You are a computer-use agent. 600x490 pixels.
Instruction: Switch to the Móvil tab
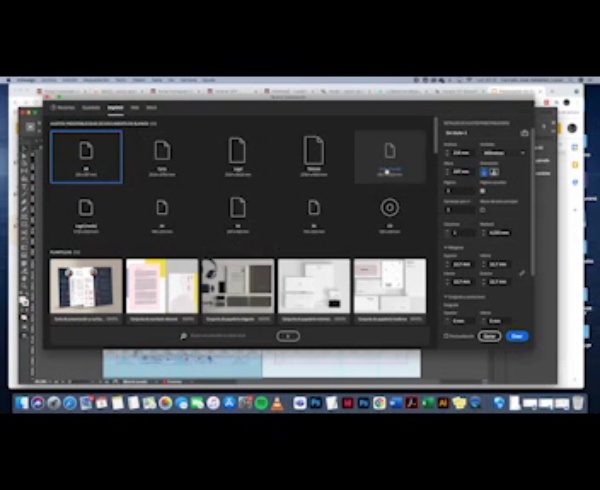click(152, 107)
